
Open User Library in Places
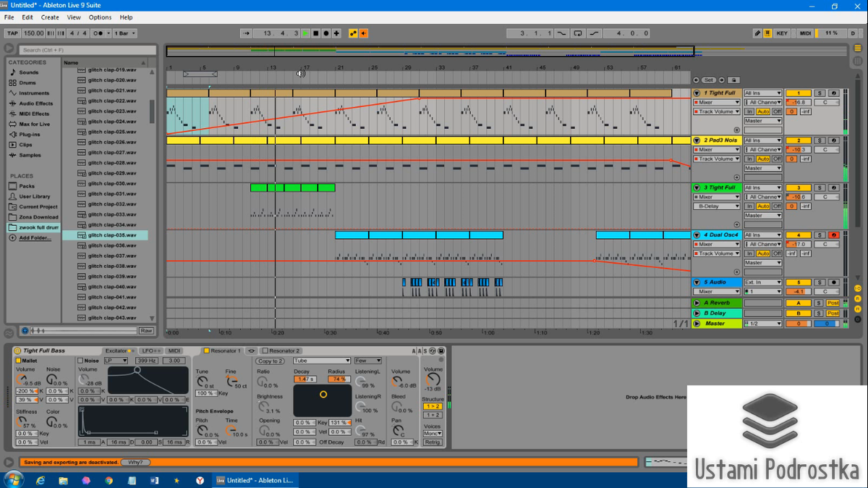point(34,196)
